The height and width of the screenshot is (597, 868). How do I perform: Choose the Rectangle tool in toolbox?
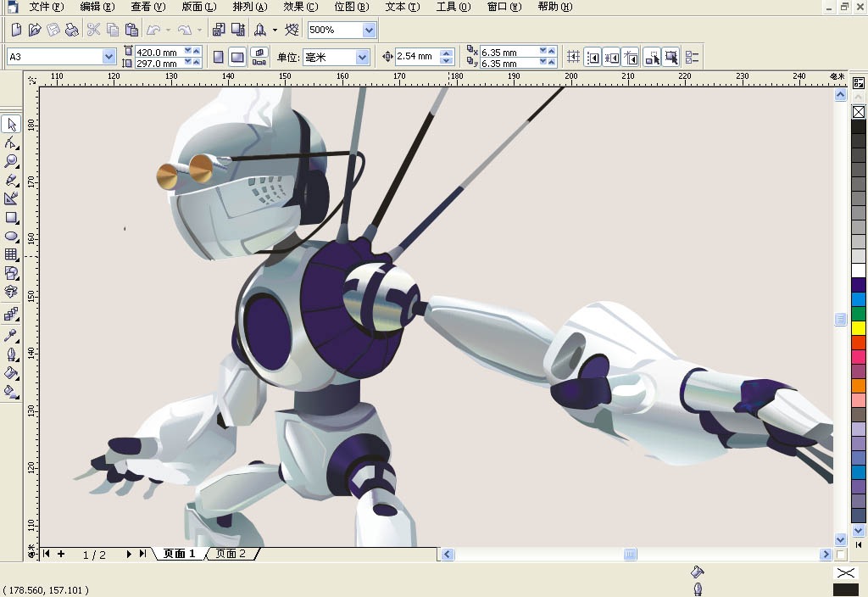click(11, 218)
